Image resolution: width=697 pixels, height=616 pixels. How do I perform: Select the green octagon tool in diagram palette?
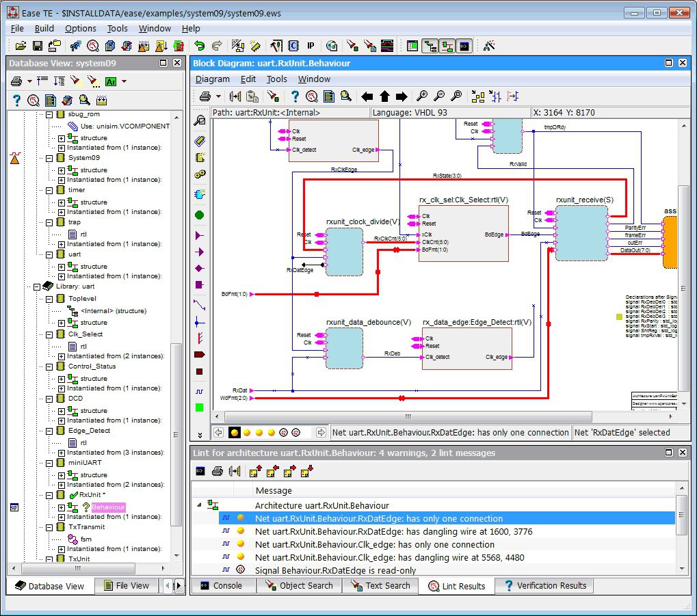(200, 214)
